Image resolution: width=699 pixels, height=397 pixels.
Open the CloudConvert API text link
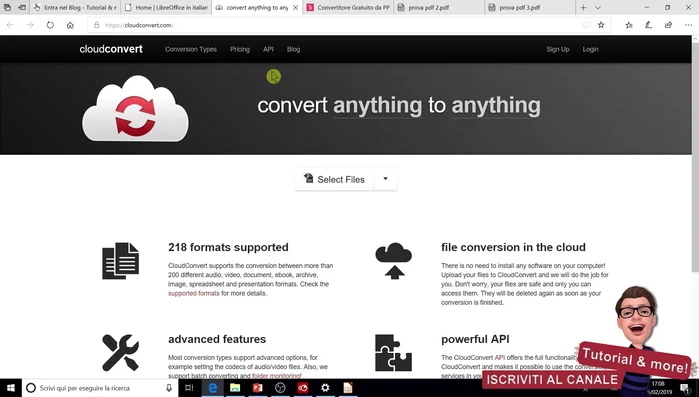pyautogui.click(x=499, y=357)
